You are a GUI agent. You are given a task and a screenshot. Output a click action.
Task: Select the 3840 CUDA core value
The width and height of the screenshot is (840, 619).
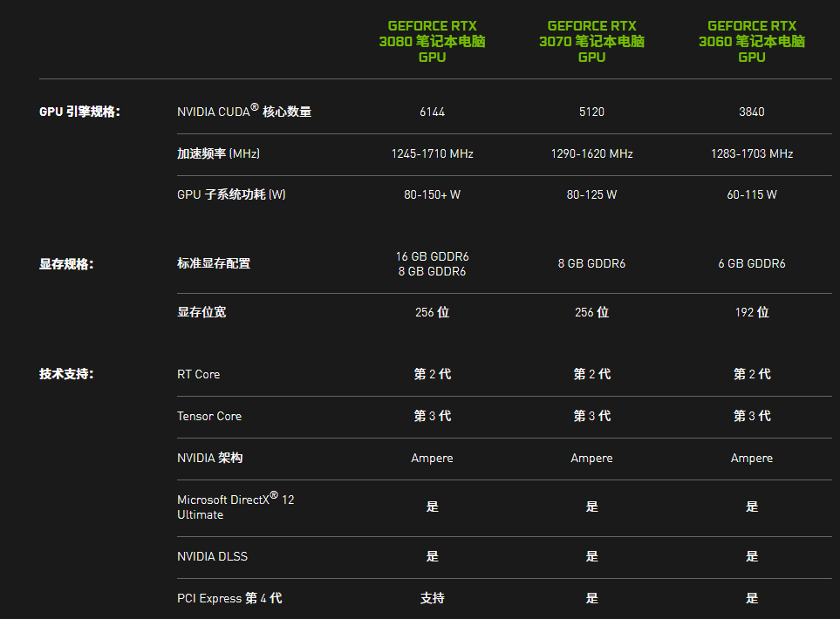pyautogui.click(x=752, y=112)
